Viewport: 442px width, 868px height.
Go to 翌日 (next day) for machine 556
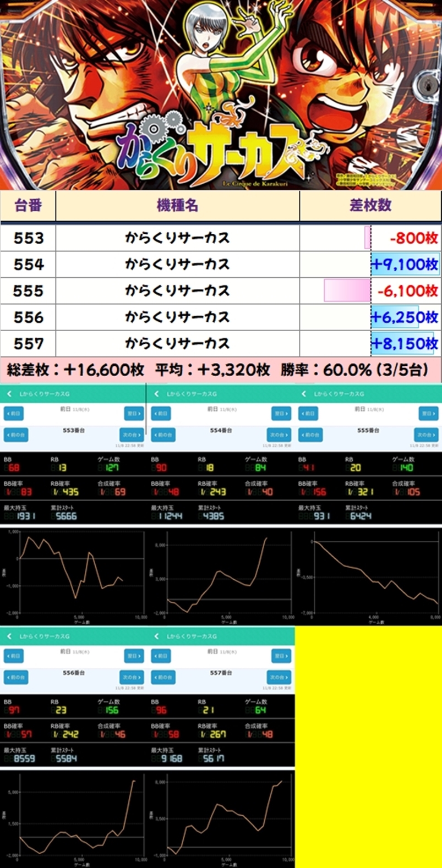click(134, 656)
